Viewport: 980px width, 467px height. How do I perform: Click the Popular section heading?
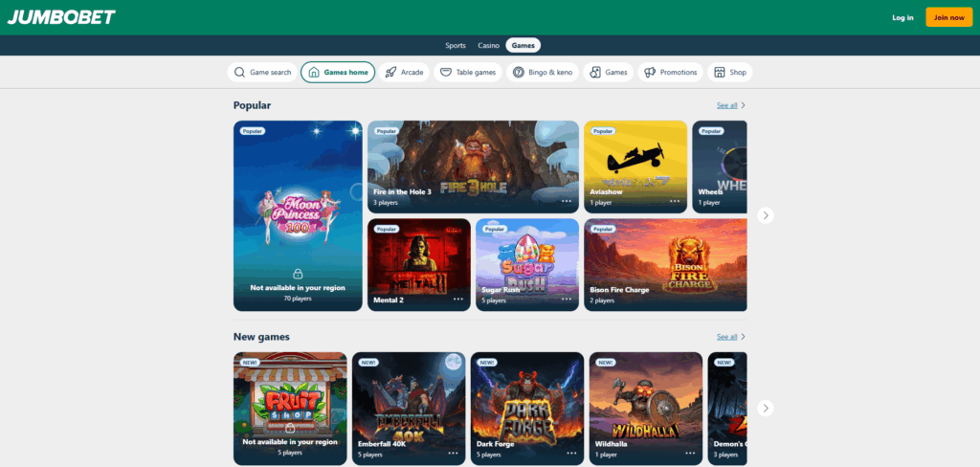(253, 105)
